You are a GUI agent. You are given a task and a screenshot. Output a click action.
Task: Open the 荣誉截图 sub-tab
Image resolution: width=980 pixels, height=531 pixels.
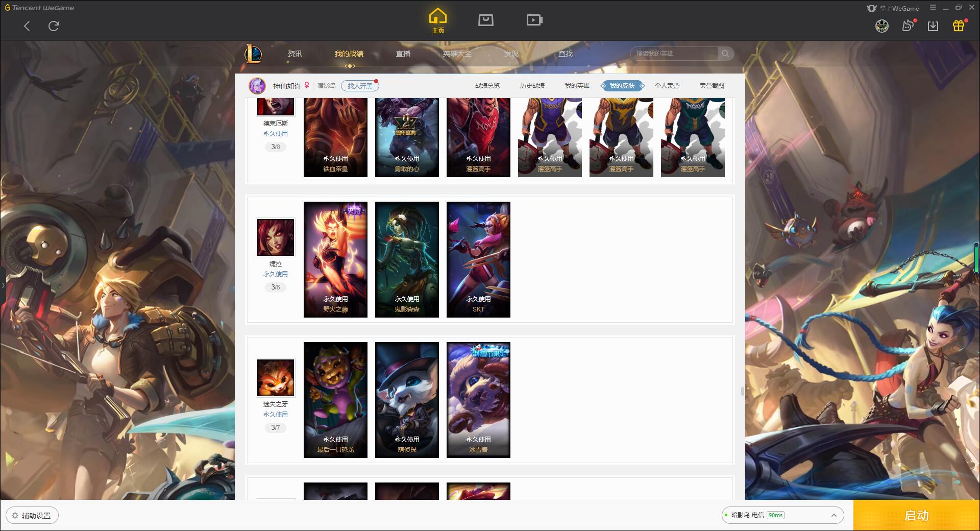point(712,86)
